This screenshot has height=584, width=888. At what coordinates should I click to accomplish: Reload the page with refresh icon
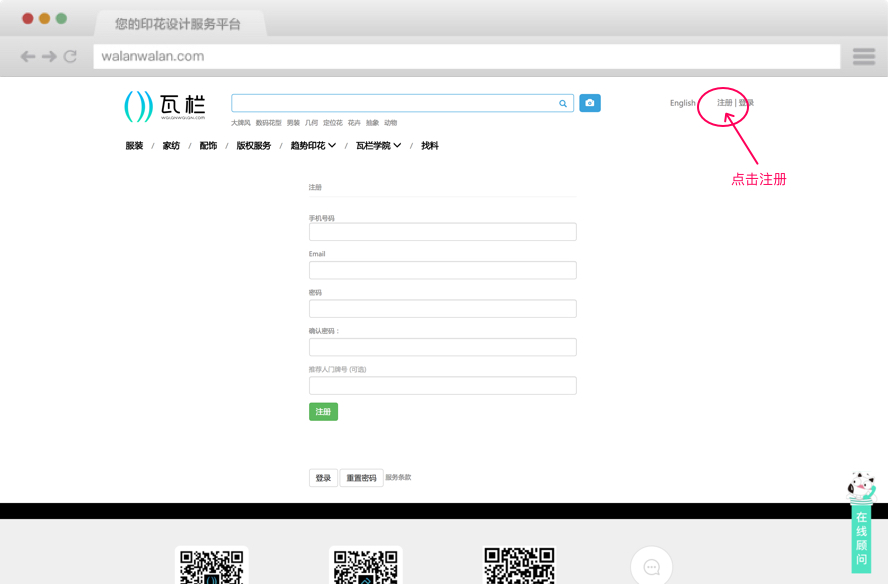[70, 57]
